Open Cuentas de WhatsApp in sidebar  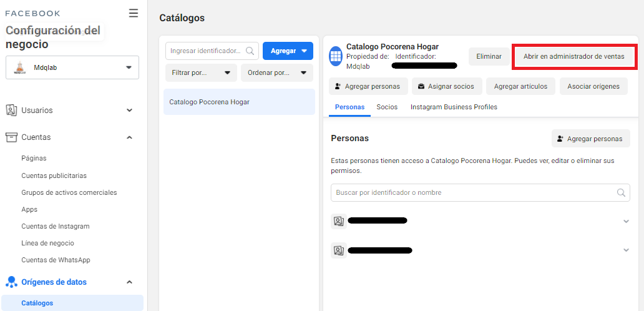point(56,260)
